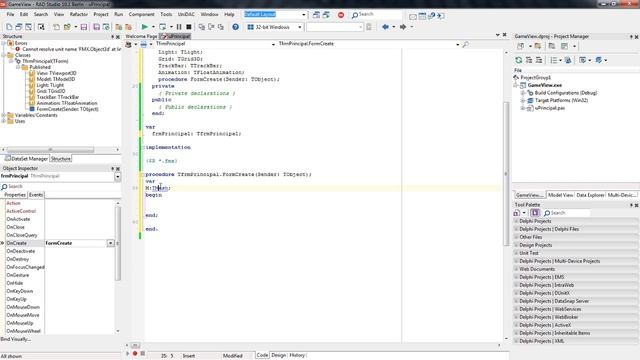Viewport: 640px width, 360px height.
Task: Click the purple Save file icon
Action: tap(84, 27)
